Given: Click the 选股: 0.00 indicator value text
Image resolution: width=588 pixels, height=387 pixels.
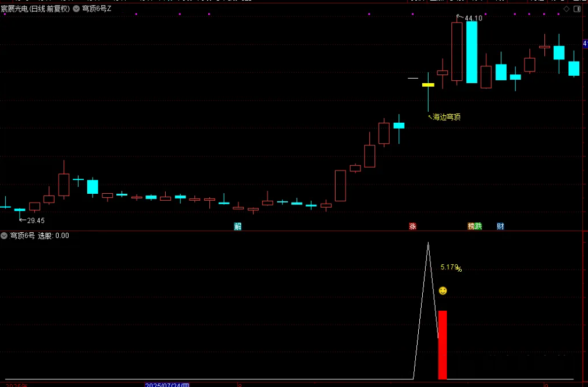Looking at the screenshot, I should (54, 236).
